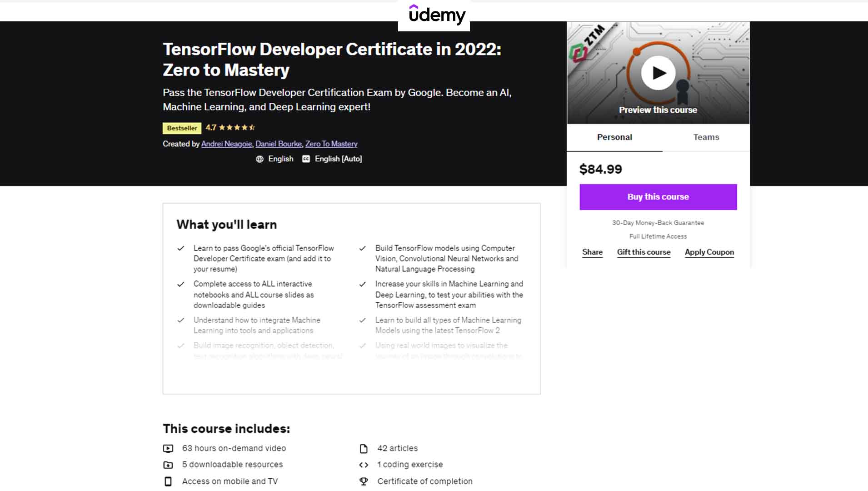Click the star rating icons
Screen dimensions: 868x491
pyautogui.click(x=237, y=128)
